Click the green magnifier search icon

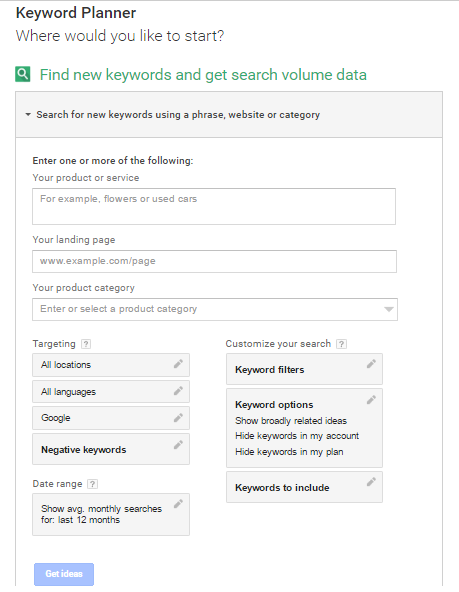(23, 74)
